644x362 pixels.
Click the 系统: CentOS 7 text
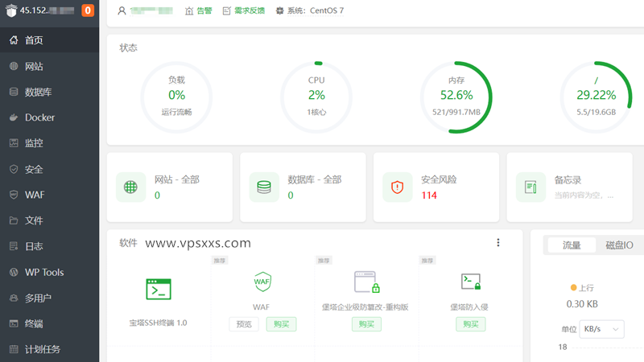[316, 10]
